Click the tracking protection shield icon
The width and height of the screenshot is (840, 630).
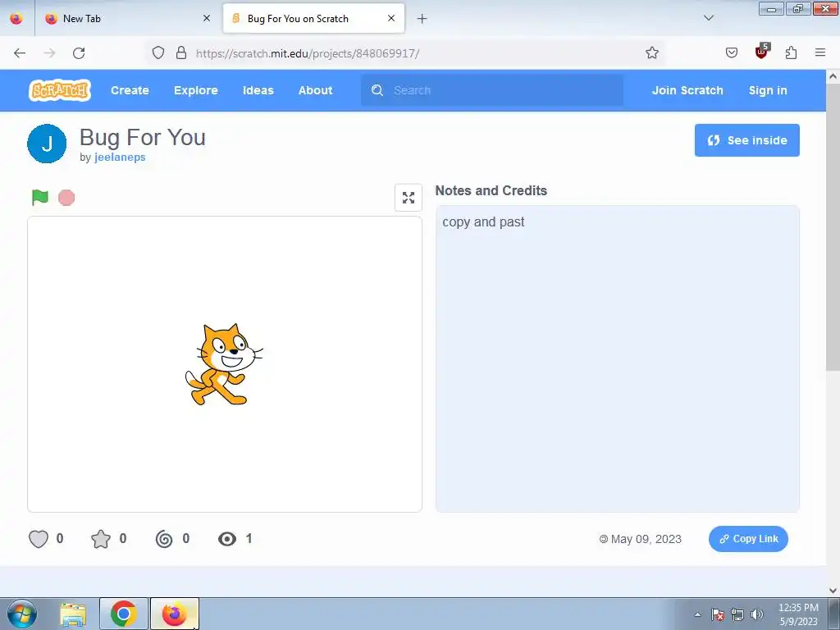pos(158,52)
